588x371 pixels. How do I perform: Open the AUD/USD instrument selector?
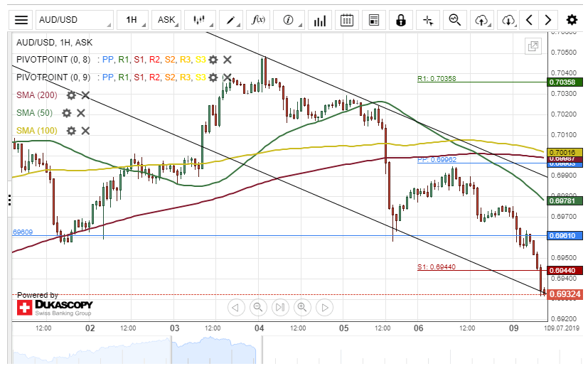click(x=75, y=20)
